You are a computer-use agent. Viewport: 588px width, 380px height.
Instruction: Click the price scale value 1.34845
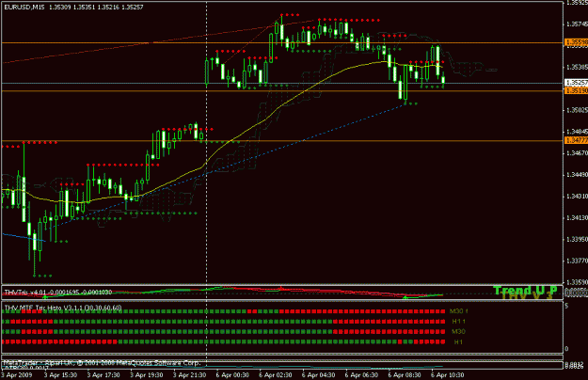(577, 132)
